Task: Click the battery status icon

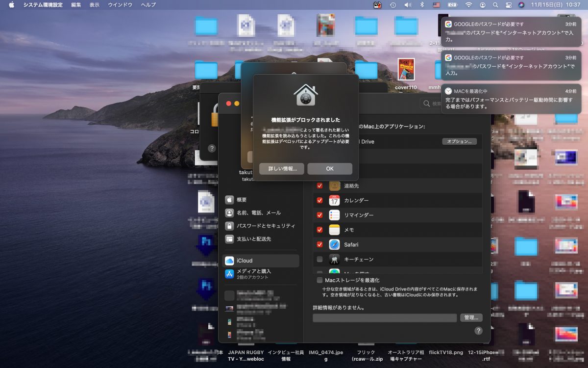Action: tap(453, 5)
